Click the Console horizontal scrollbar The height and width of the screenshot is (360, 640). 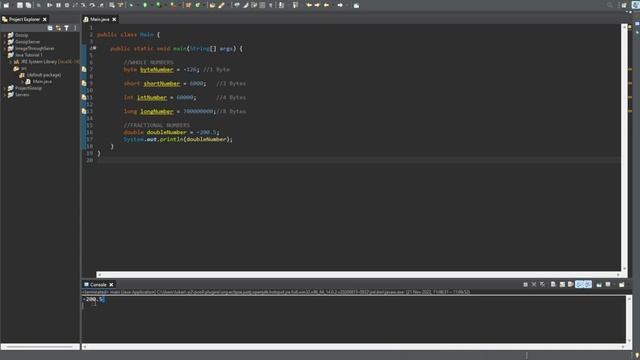click(353, 347)
